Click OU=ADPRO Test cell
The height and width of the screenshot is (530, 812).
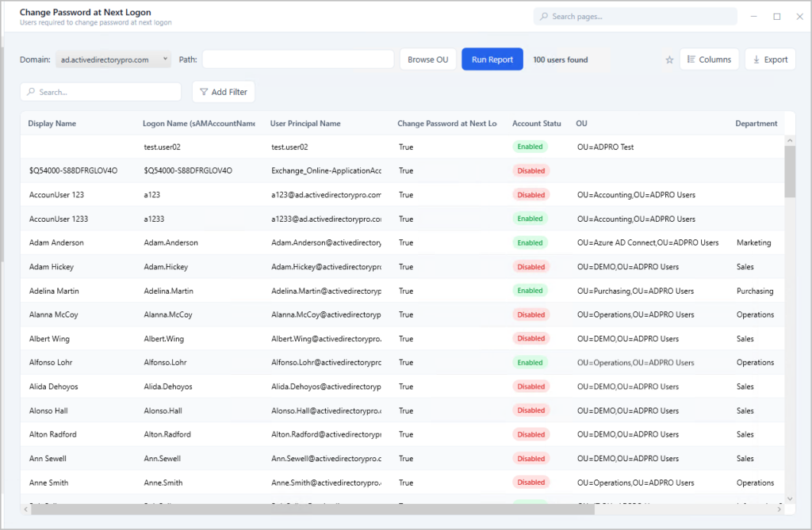pyautogui.click(x=605, y=147)
